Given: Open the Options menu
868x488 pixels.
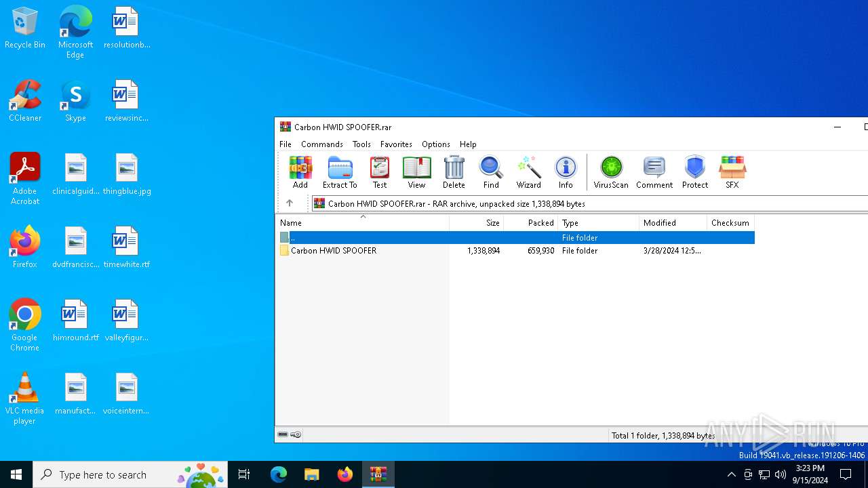Looking at the screenshot, I should (435, 144).
